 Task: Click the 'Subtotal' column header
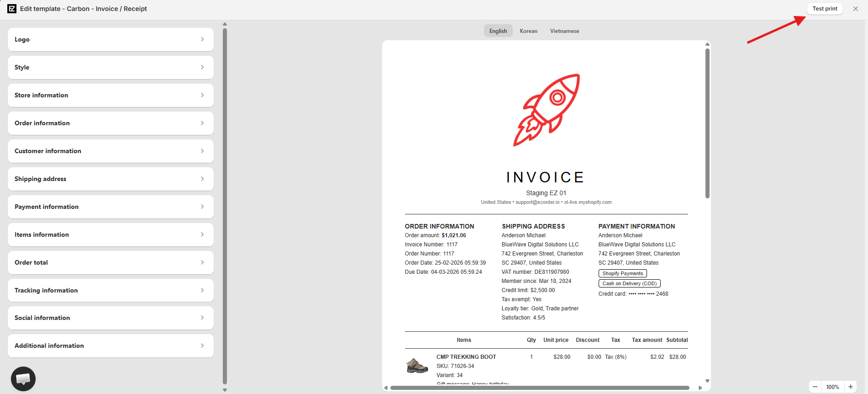pyautogui.click(x=677, y=340)
